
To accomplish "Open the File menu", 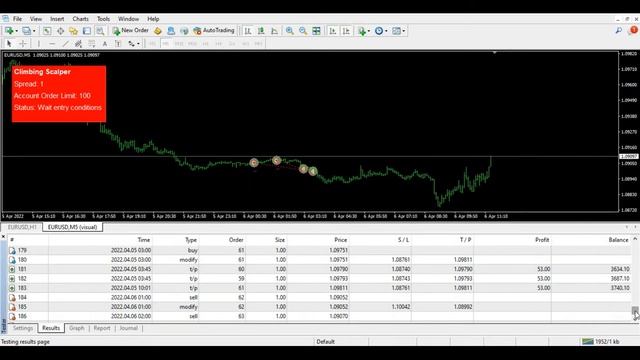I will point(17,19).
